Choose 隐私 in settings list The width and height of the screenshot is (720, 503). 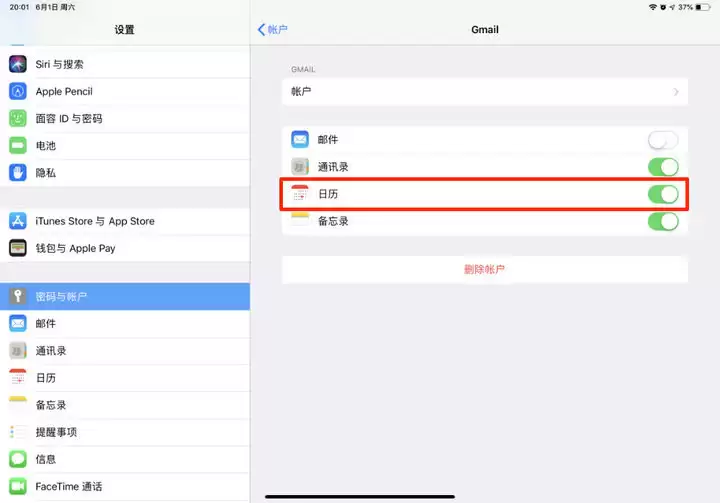tap(125, 173)
